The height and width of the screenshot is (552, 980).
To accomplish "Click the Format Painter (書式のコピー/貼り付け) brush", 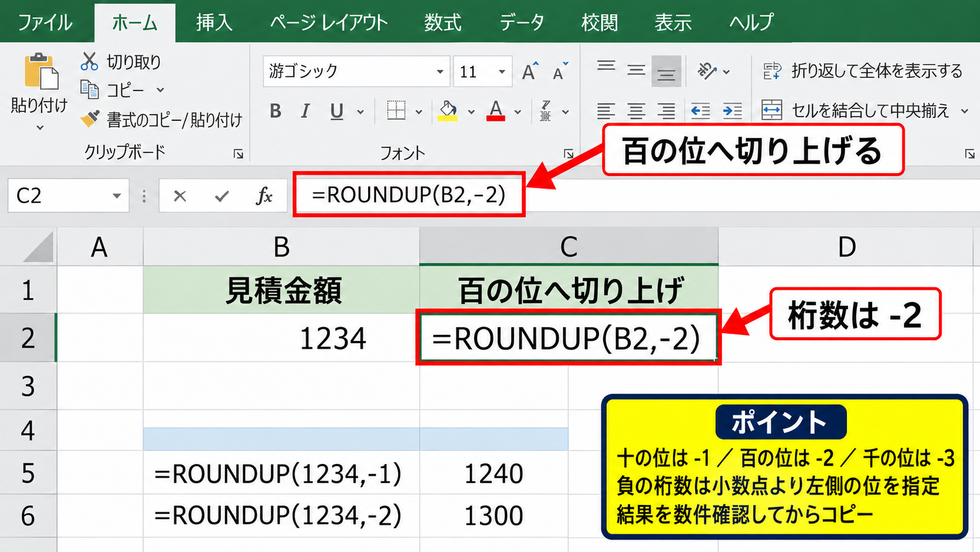I will coord(90,119).
